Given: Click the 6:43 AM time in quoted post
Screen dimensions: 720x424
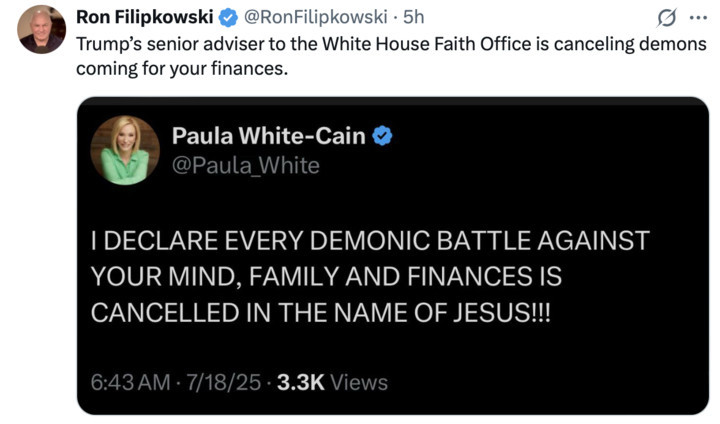Looking at the screenshot, I should click(130, 383).
